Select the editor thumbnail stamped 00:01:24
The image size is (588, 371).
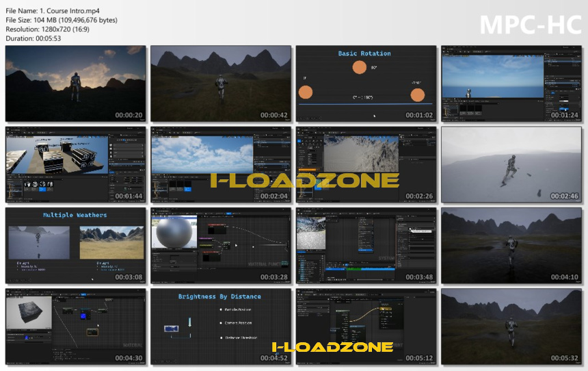511,84
